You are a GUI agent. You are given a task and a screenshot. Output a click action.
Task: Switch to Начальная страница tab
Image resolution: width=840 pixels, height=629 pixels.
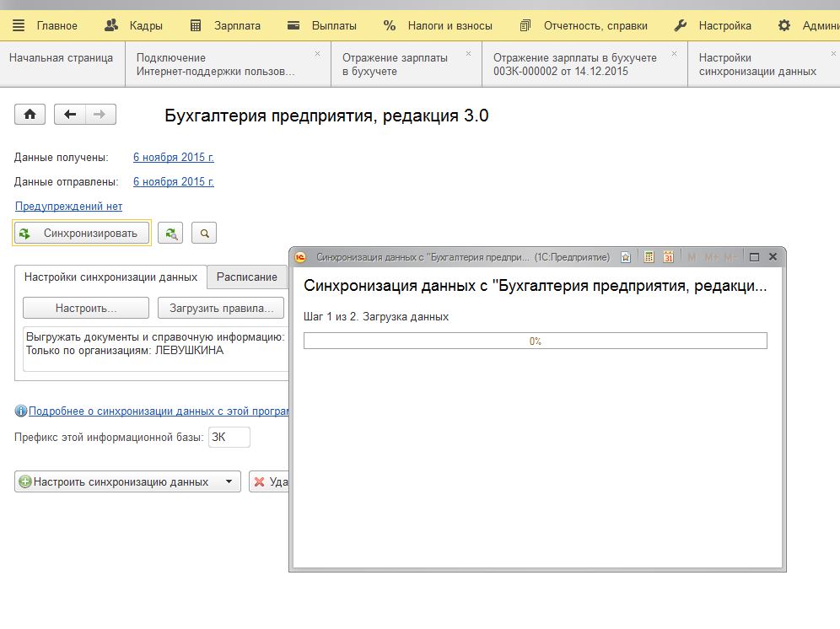[61, 58]
